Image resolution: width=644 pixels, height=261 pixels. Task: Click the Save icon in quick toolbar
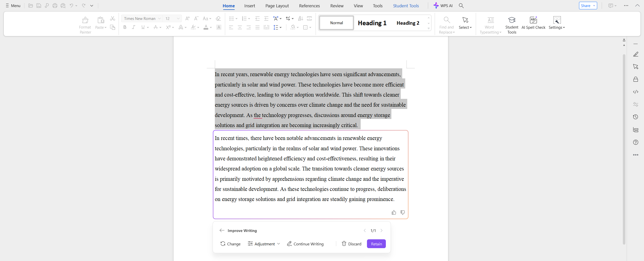(39, 6)
